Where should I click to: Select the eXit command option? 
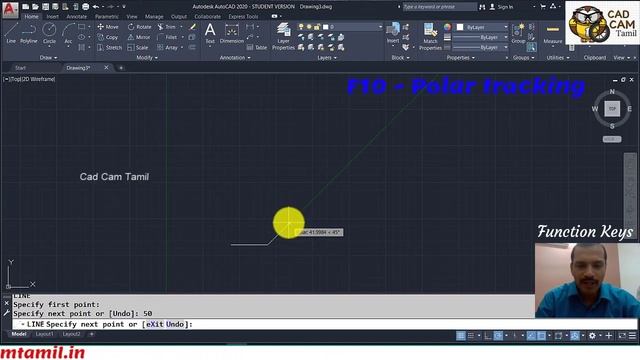coord(155,324)
